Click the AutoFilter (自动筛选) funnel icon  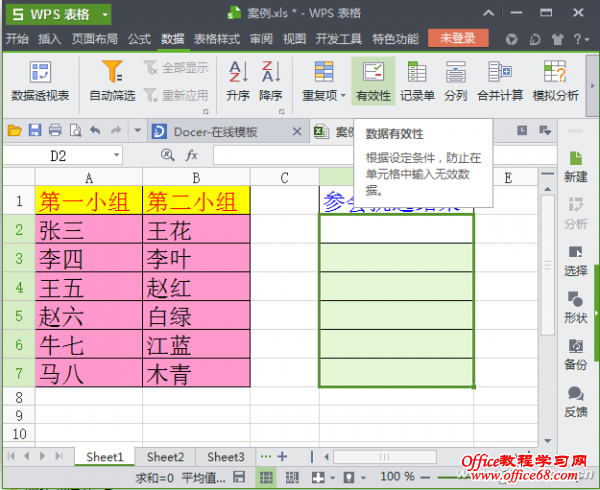point(112,73)
